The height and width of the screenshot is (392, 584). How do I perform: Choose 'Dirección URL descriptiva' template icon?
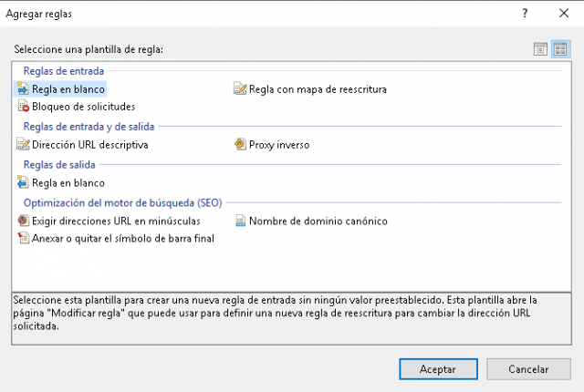point(23,144)
